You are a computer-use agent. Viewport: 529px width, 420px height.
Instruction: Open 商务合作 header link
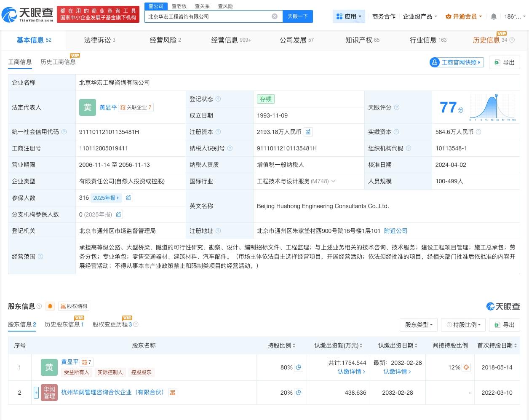coord(384,16)
